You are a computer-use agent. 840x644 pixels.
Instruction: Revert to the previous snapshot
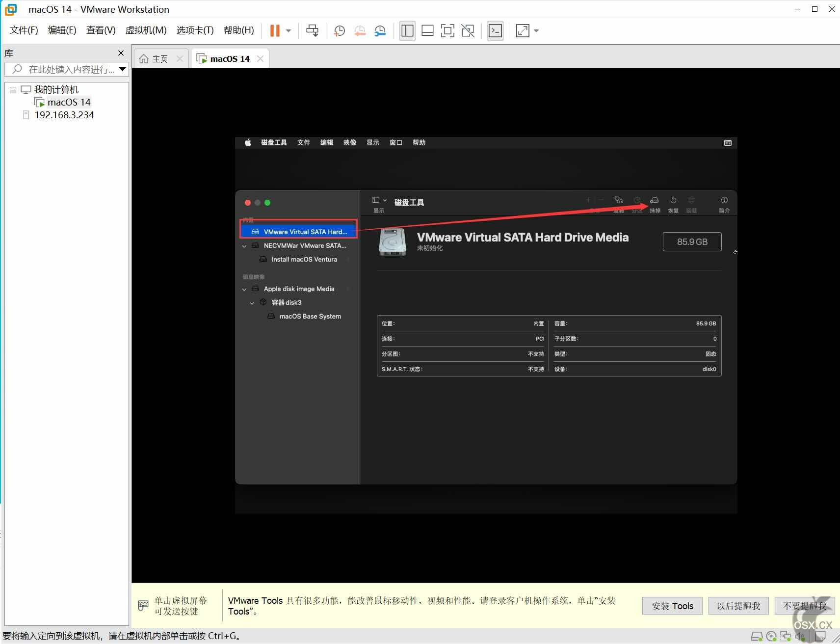pyautogui.click(x=360, y=31)
